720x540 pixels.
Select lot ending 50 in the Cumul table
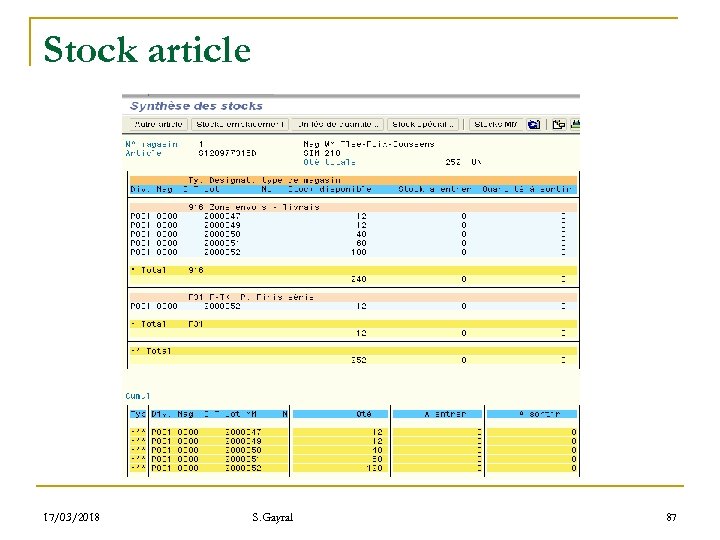pos(243,450)
